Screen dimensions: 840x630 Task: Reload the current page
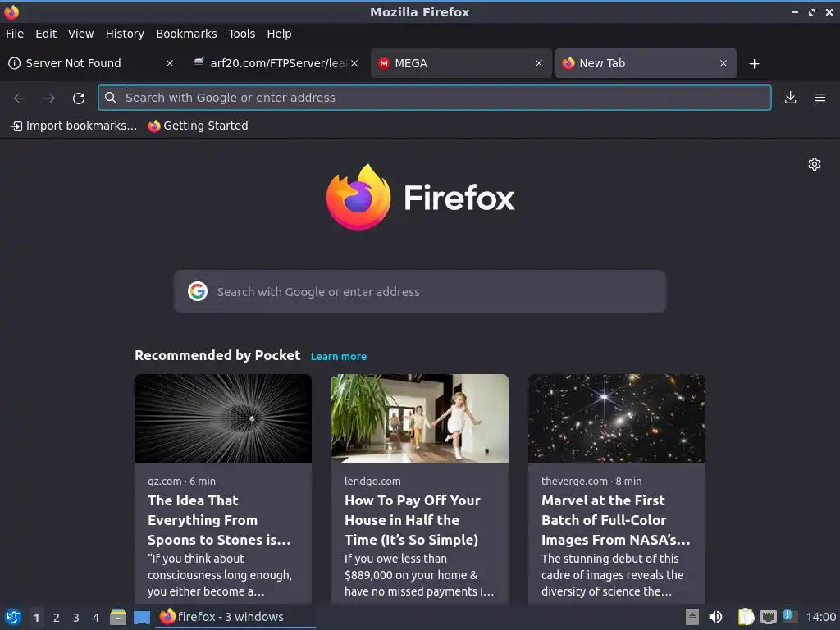79,98
